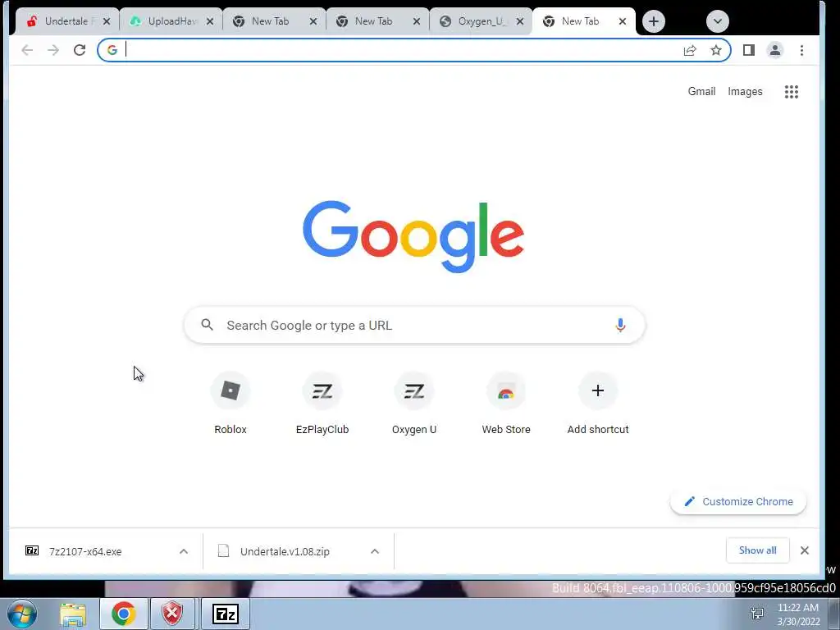This screenshot has width=840, height=630.
Task: Open downloaded Undertale.v1.08.zip file
Action: click(285, 551)
